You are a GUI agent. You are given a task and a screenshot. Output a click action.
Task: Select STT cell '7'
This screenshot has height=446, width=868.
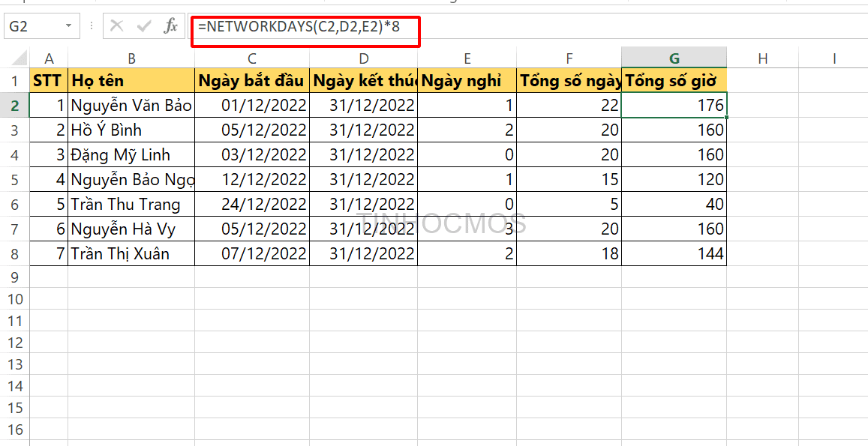(49, 253)
